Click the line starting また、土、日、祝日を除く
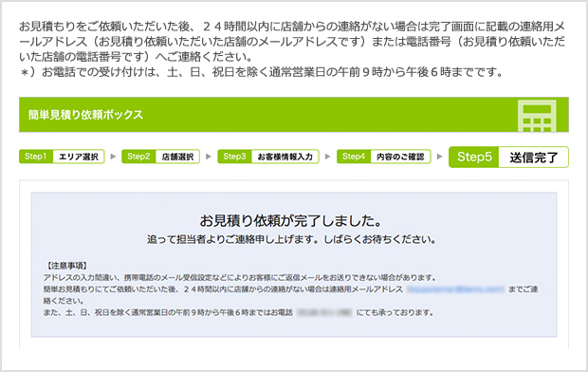 (x=238, y=312)
